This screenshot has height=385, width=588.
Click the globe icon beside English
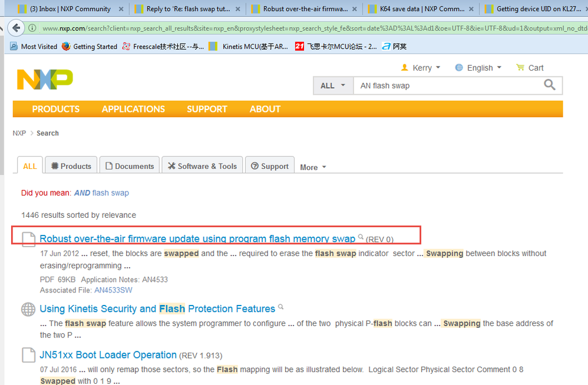coord(458,68)
